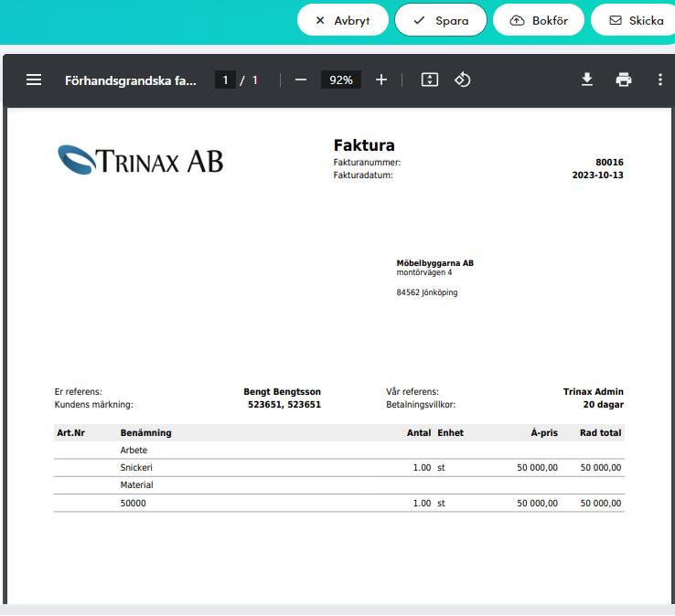Click the Avbryt cancel button

[x=343, y=20]
